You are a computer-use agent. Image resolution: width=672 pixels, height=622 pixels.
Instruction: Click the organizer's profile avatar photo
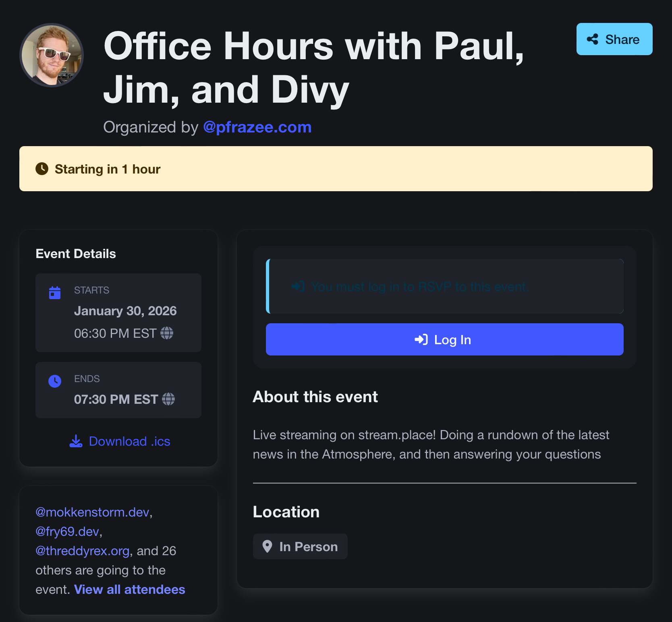pyautogui.click(x=52, y=55)
